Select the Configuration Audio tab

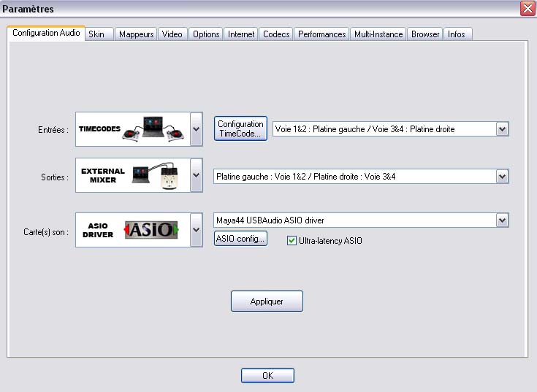(x=46, y=33)
